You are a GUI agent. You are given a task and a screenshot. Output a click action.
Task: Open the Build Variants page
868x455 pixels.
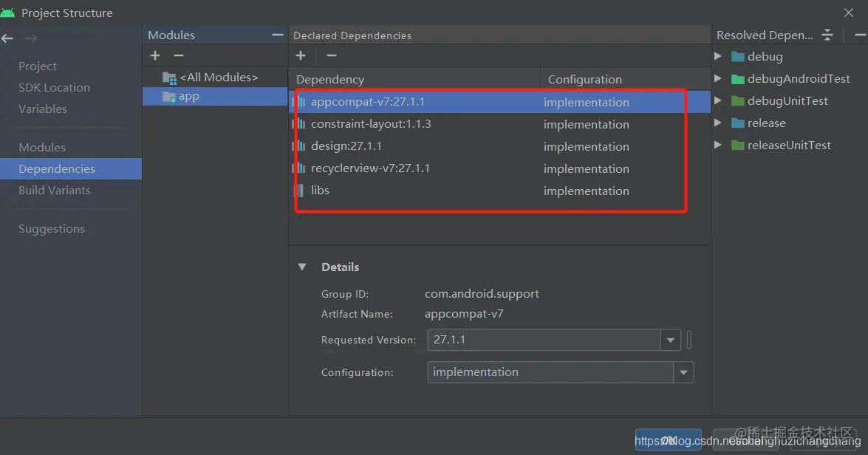(54, 190)
